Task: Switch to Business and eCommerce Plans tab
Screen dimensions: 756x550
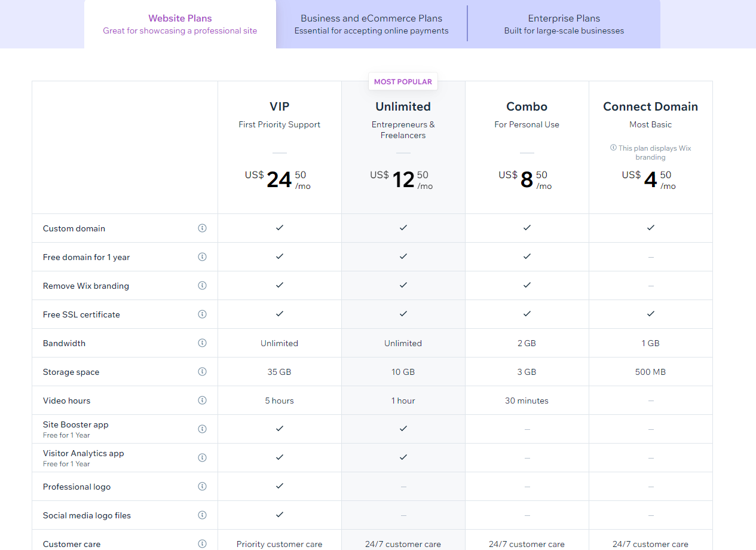Action: pos(371,24)
